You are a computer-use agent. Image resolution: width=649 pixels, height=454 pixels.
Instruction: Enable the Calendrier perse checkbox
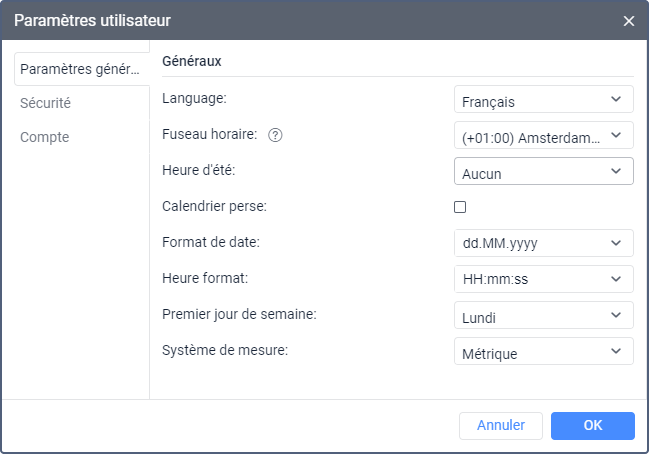click(x=461, y=208)
